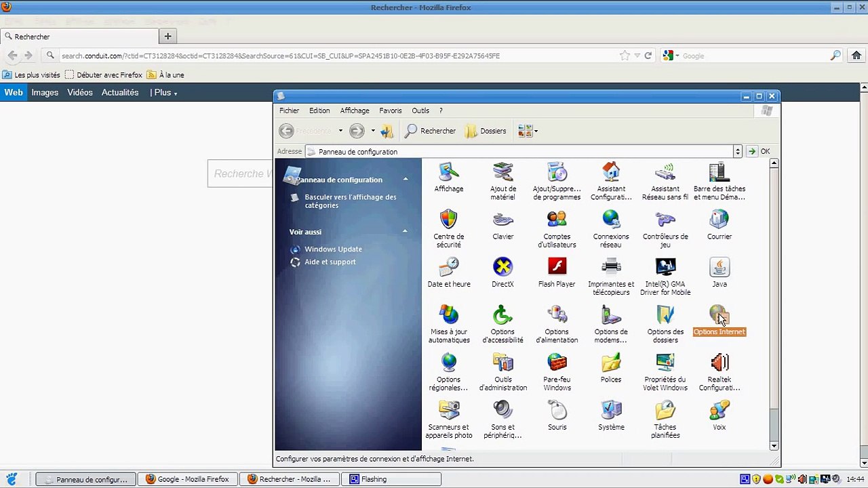
Task: Switch to Flashing taskbar button
Action: 391,479
